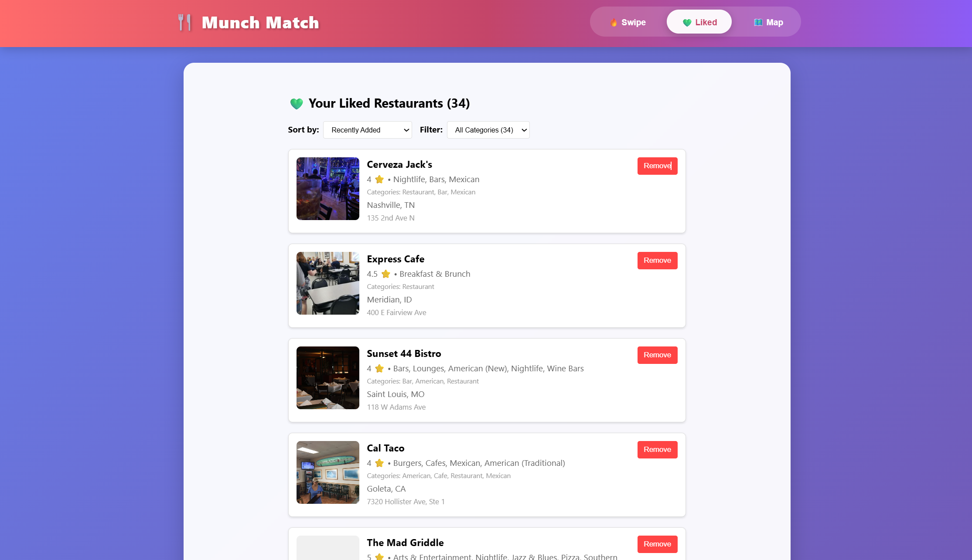Image resolution: width=972 pixels, height=560 pixels.
Task: Remove Cal Taco from liked list
Action: tap(658, 450)
